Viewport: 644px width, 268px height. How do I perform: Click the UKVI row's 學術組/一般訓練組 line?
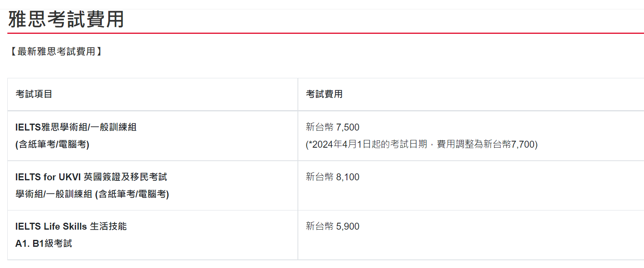[x=54, y=194]
